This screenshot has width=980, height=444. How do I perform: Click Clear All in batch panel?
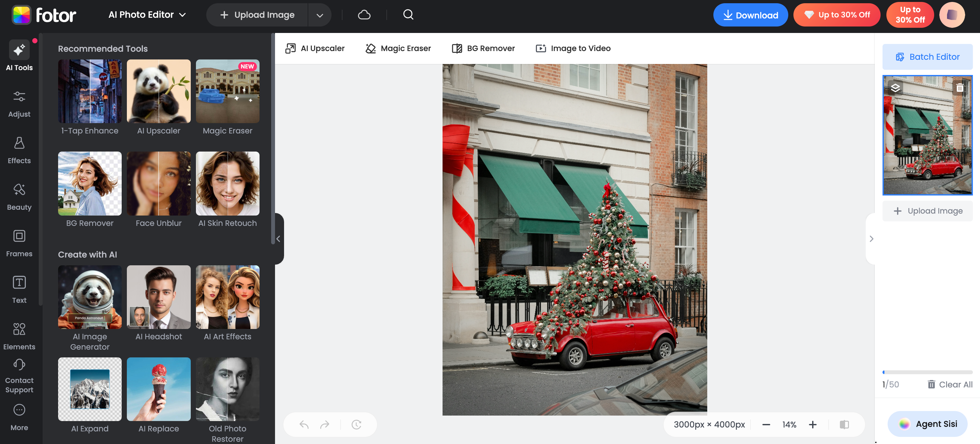(x=950, y=384)
